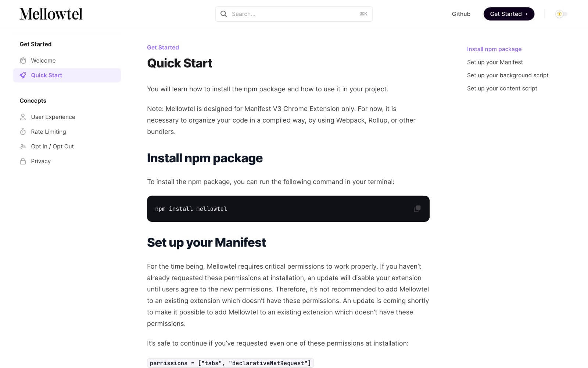This screenshot has height=368, width=588.
Task: Click the waving hand Welcome icon
Action: pyautogui.click(x=23, y=60)
